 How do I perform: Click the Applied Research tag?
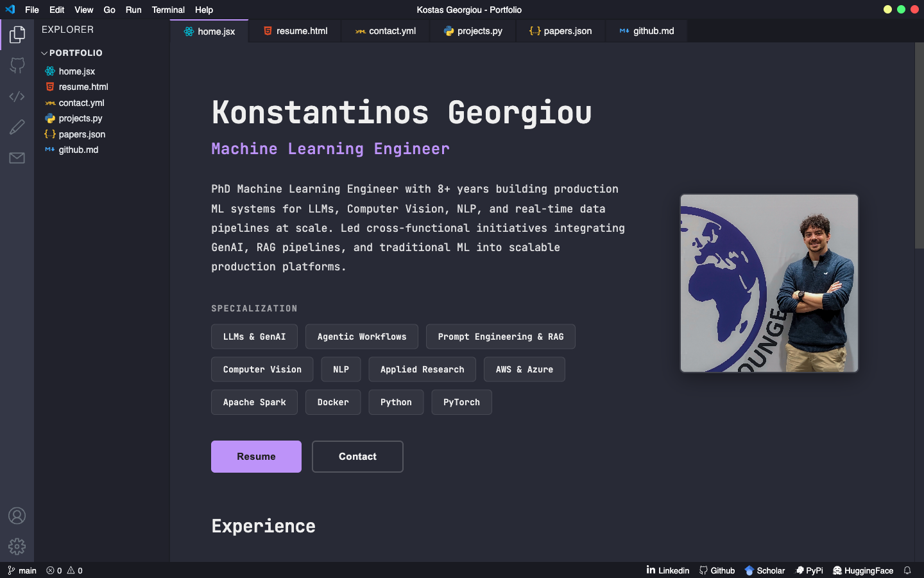tap(422, 369)
